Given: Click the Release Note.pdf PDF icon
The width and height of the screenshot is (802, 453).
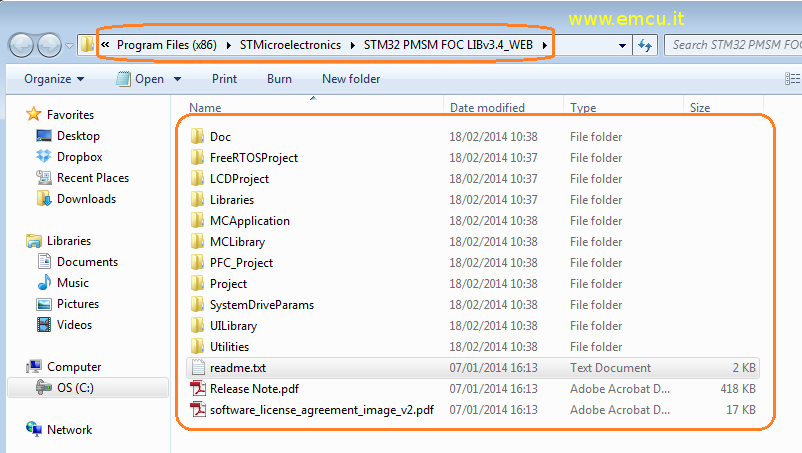Looking at the screenshot, I should coord(198,388).
